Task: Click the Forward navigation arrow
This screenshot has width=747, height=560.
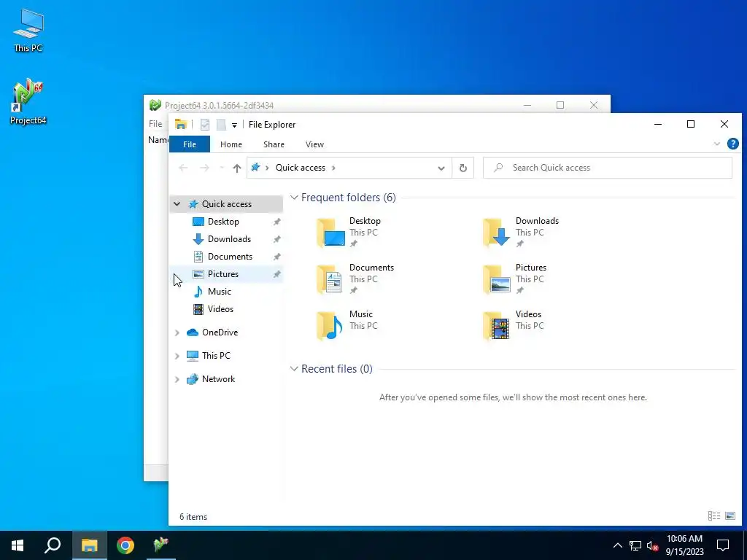Action: [x=204, y=168]
